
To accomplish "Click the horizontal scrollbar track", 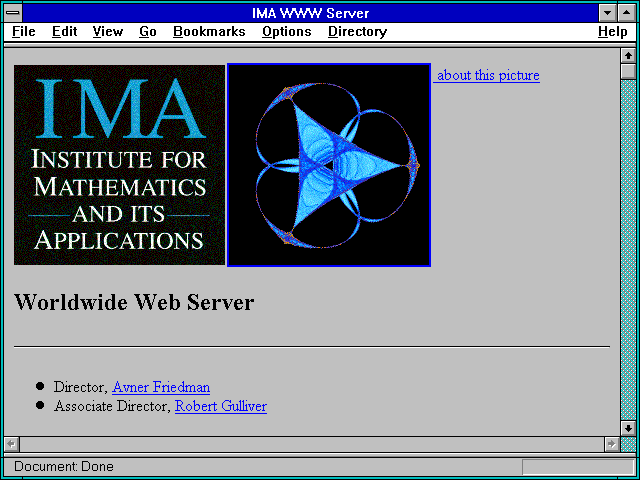I will (312, 444).
